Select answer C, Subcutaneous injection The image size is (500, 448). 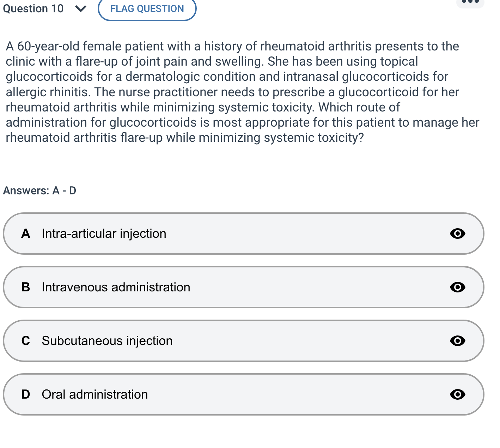tap(212, 341)
